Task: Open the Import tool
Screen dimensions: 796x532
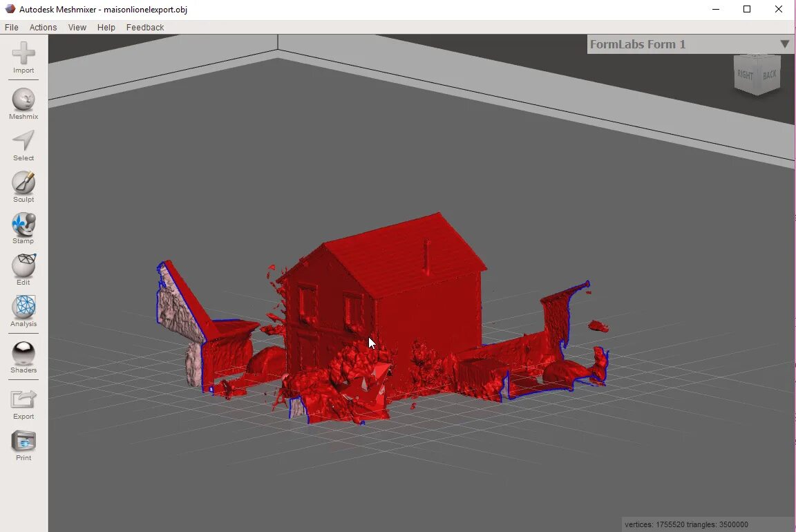Action: pos(23,57)
